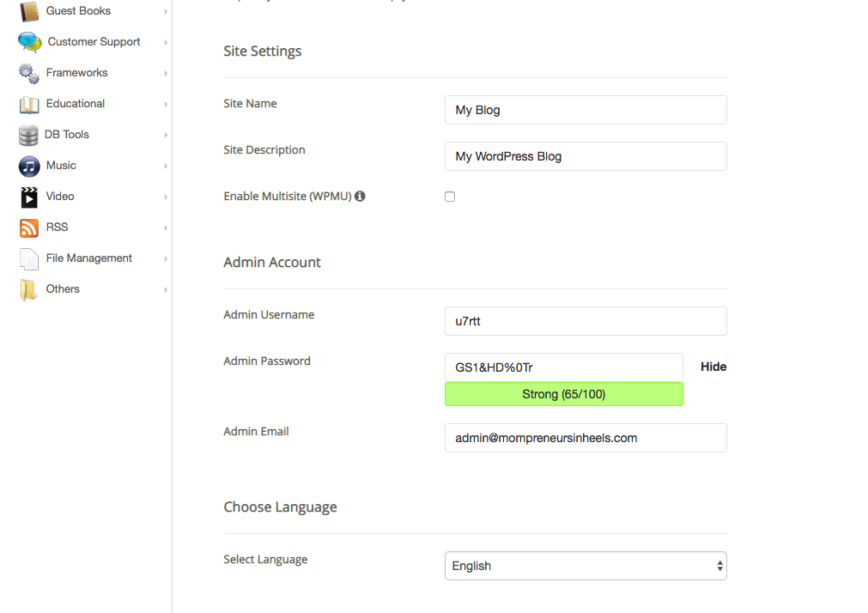Click the Admin Password label
Image resolution: width=868 pixels, height=613 pixels.
[x=267, y=361]
